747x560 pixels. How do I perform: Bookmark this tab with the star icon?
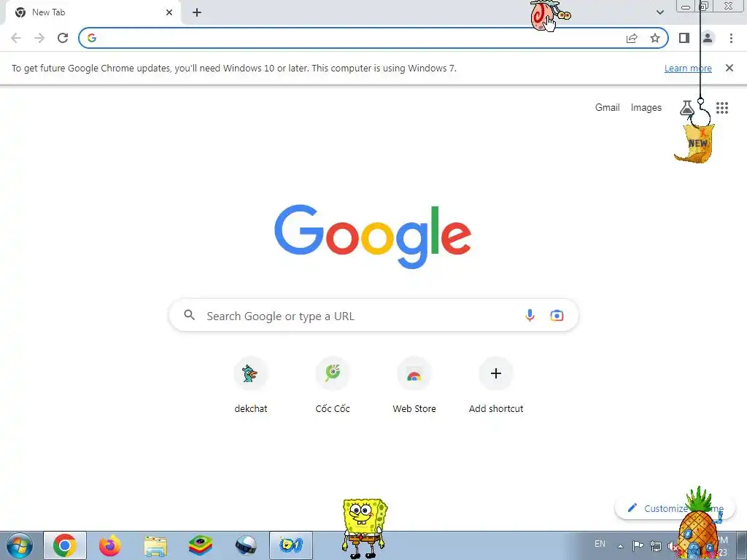tap(655, 38)
